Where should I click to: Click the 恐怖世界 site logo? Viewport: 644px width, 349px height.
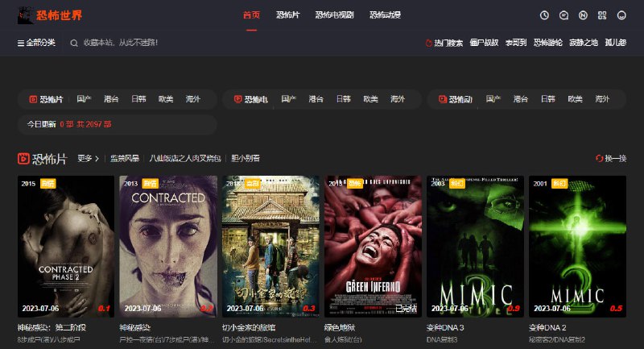[50, 15]
